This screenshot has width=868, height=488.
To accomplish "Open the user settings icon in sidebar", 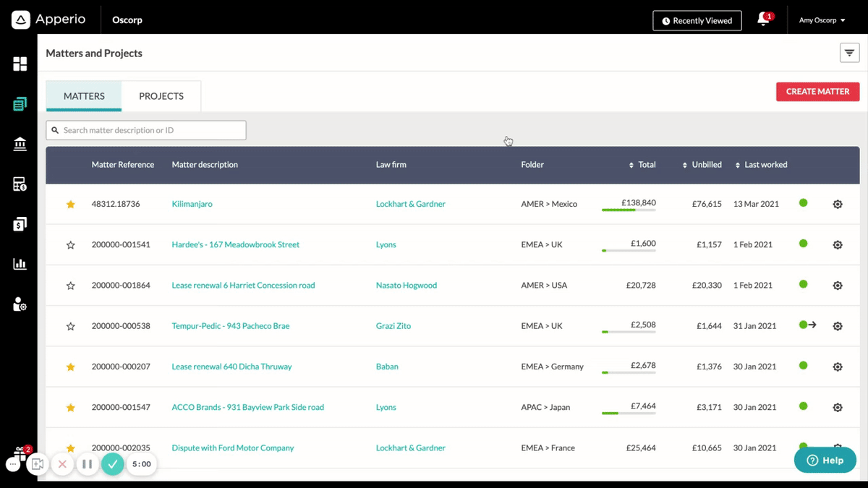I will click(20, 304).
